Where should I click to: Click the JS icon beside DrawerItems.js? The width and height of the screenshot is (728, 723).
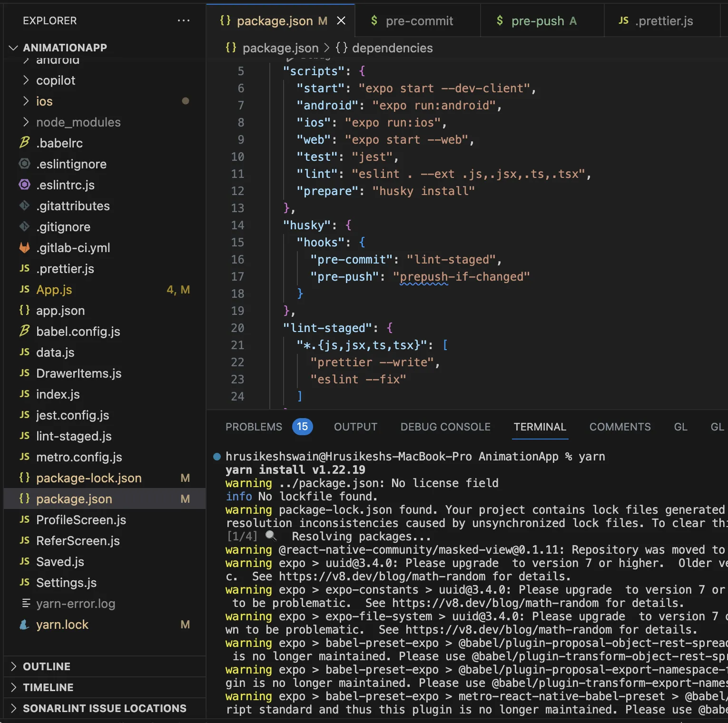click(x=25, y=373)
